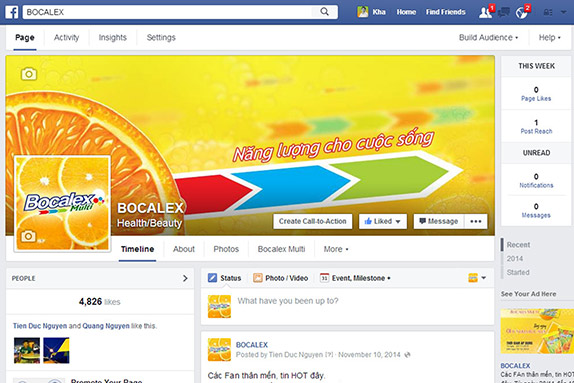Image resolution: width=574 pixels, height=383 pixels.
Task: Open the Liked dropdown button
Action: point(383,221)
